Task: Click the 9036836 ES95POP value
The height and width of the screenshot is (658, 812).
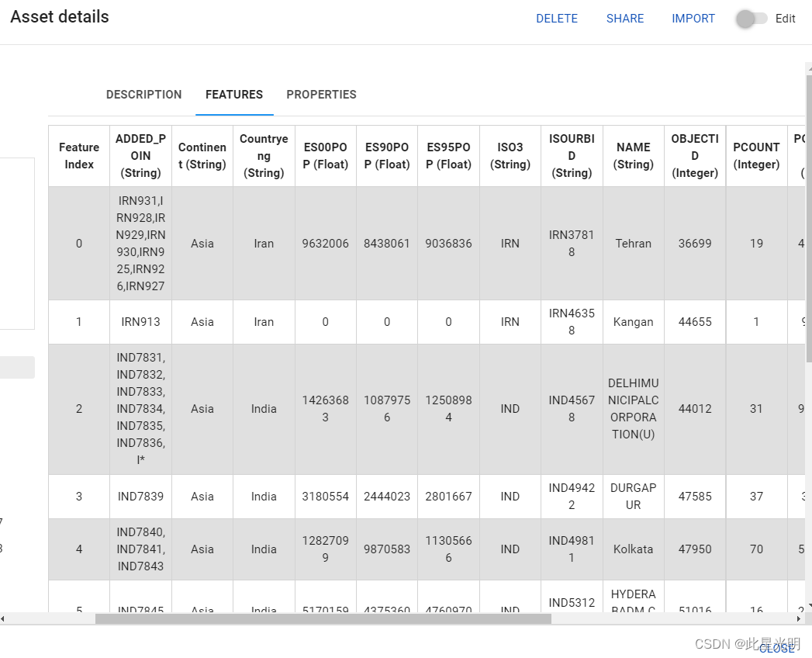Action: point(448,243)
